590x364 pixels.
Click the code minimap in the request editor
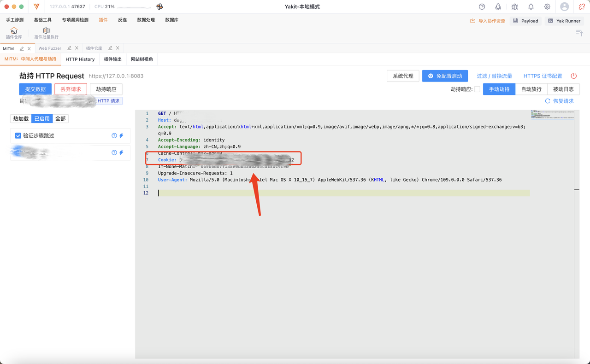pos(552,115)
